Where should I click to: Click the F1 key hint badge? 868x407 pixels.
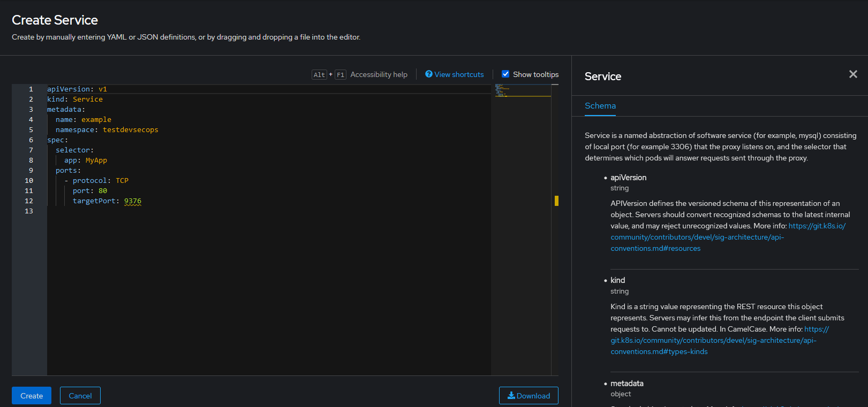coord(341,75)
